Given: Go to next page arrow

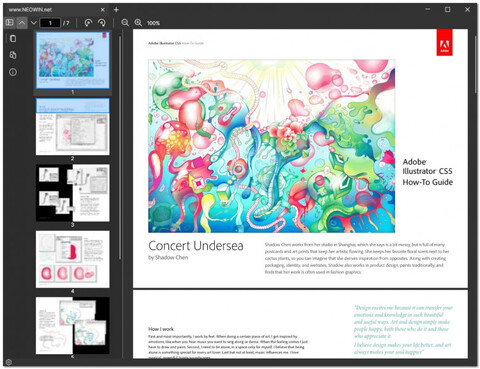Looking at the screenshot, I should click(34, 23).
